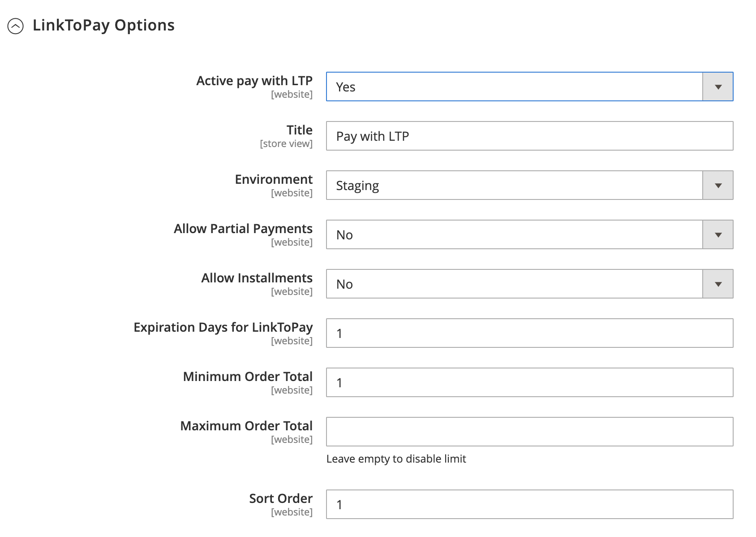This screenshot has height=537, width=756.
Task: Open the Allow Installments dropdown
Action: coord(529,284)
